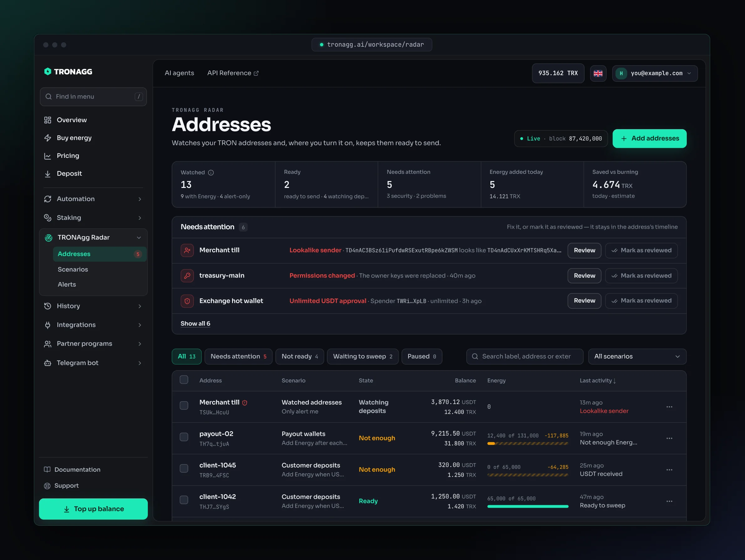Click the Partner programs people icon

tap(48, 344)
